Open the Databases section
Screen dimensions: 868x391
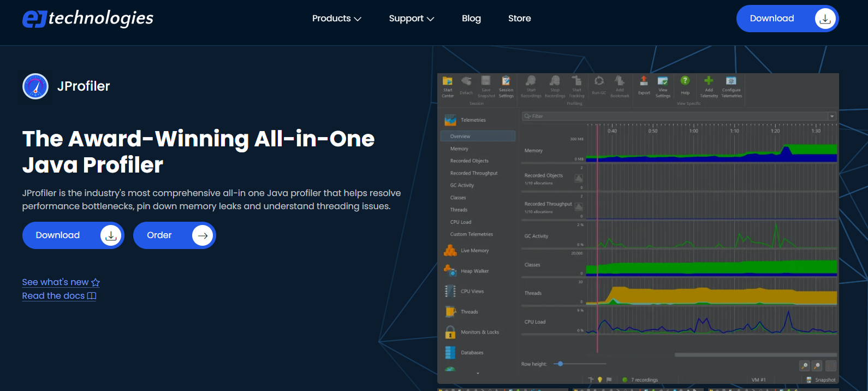(x=465, y=353)
